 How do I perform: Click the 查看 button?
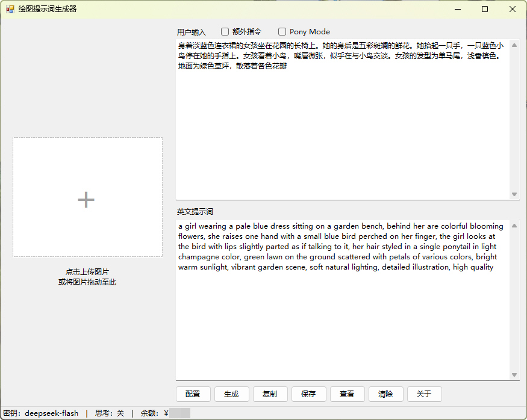pyautogui.click(x=347, y=394)
